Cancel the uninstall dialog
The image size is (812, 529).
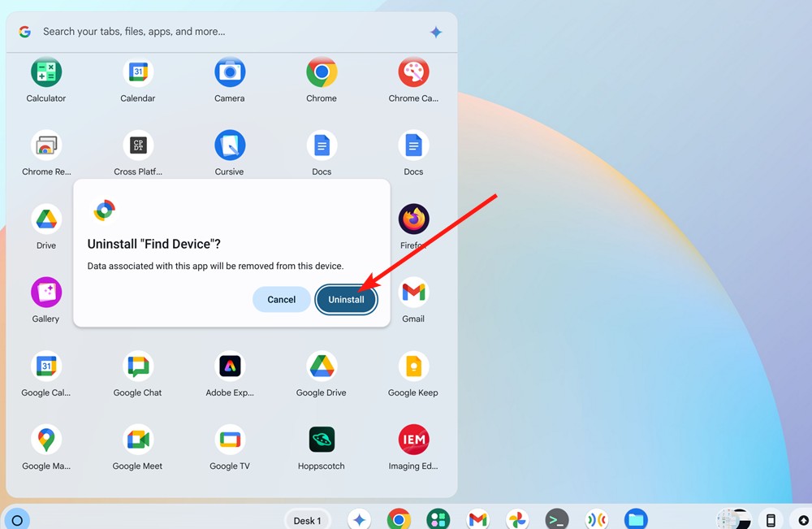(281, 299)
